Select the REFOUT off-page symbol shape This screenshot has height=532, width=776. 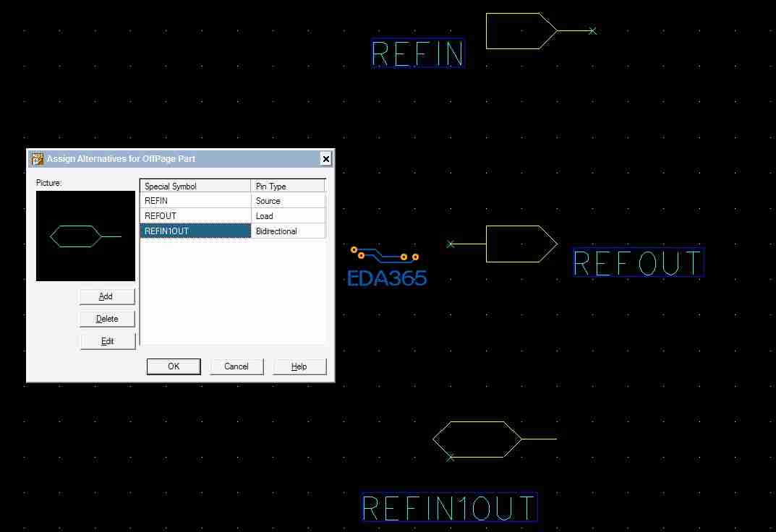click(521, 244)
